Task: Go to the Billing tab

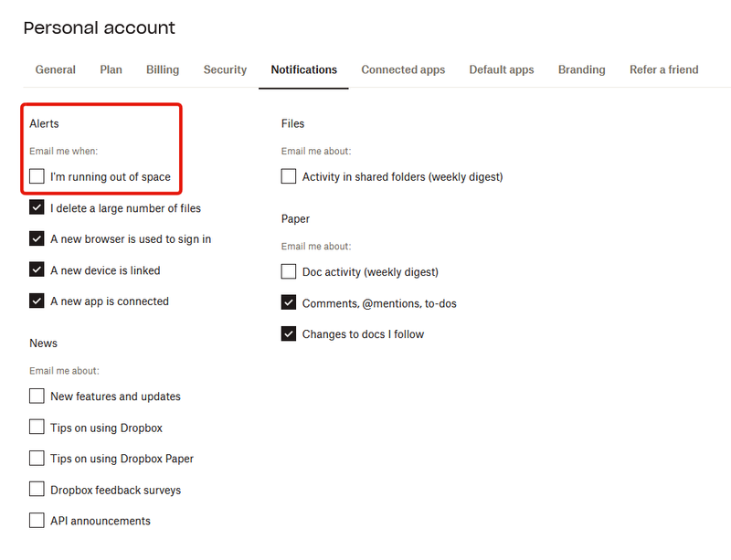Action: click(x=163, y=69)
